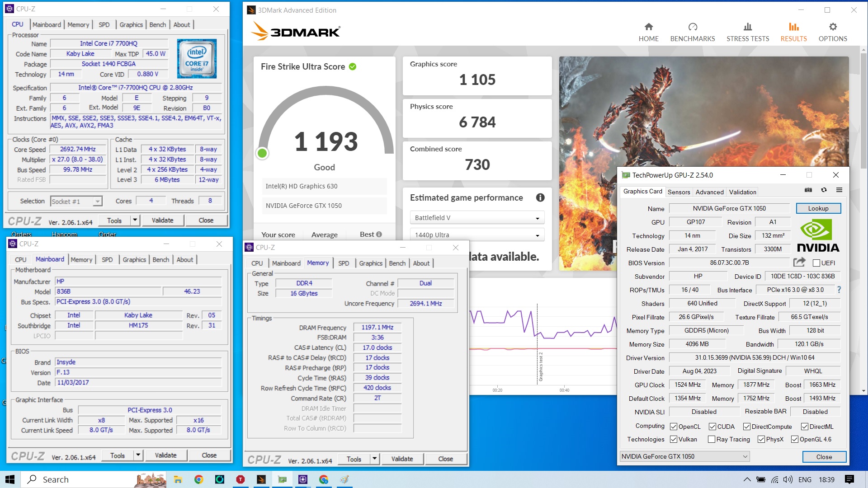The image size is (868, 488).
Task: Open the Paint taskbar icon
Action: click(344, 479)
